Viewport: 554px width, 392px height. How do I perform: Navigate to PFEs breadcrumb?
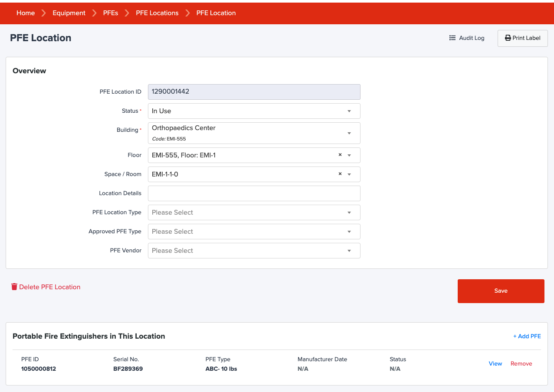pos(111,13)
